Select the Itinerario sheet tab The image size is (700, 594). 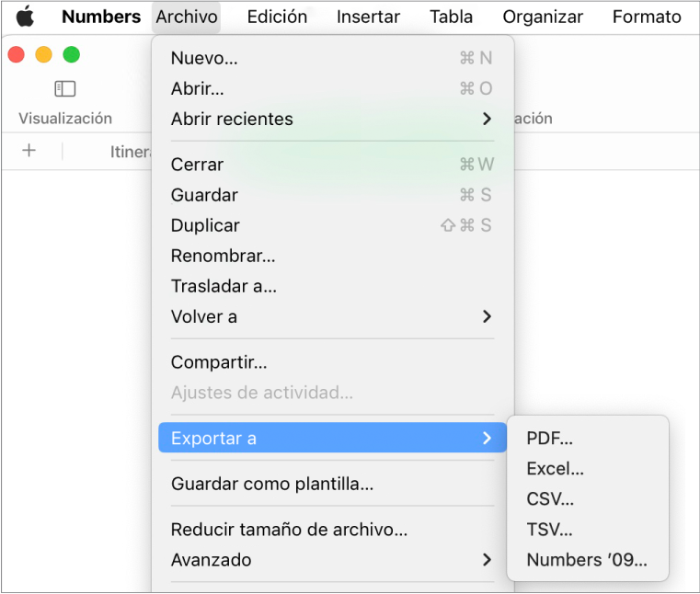(x=131, y=152)
